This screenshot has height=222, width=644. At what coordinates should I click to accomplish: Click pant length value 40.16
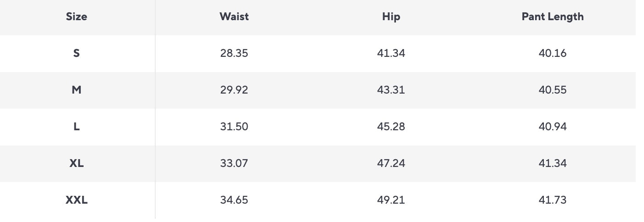tap(552, 53)
